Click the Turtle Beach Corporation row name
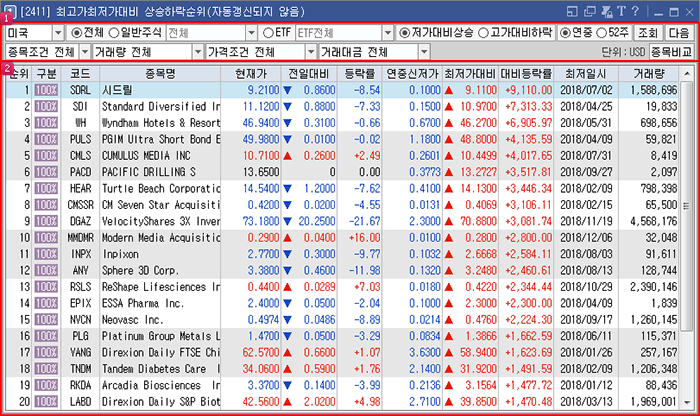Image resolution: width=700 pixels, height=416 pixels. [161, 189]
